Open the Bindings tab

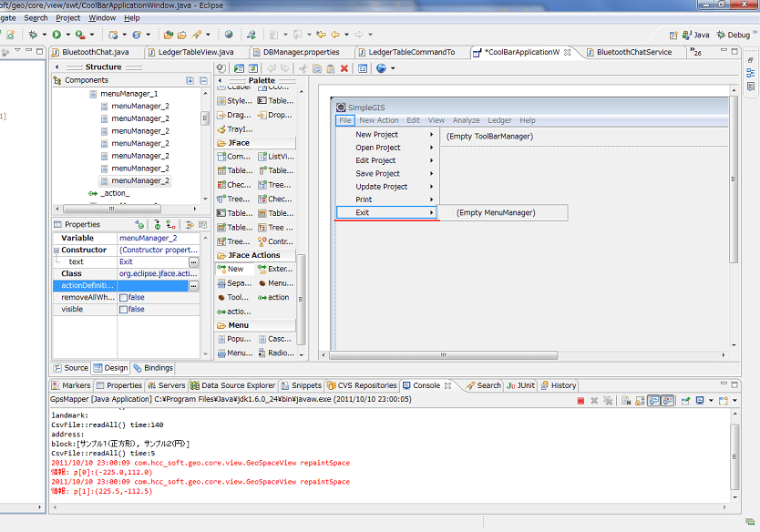[x=153, y=368]
